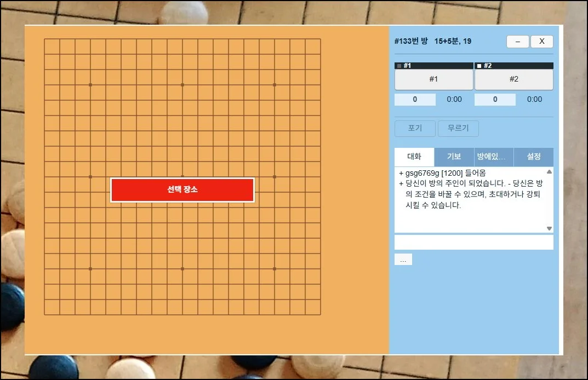Click the red 선택 장소 banner
This screenshot has height=380, width=588.
182,190
